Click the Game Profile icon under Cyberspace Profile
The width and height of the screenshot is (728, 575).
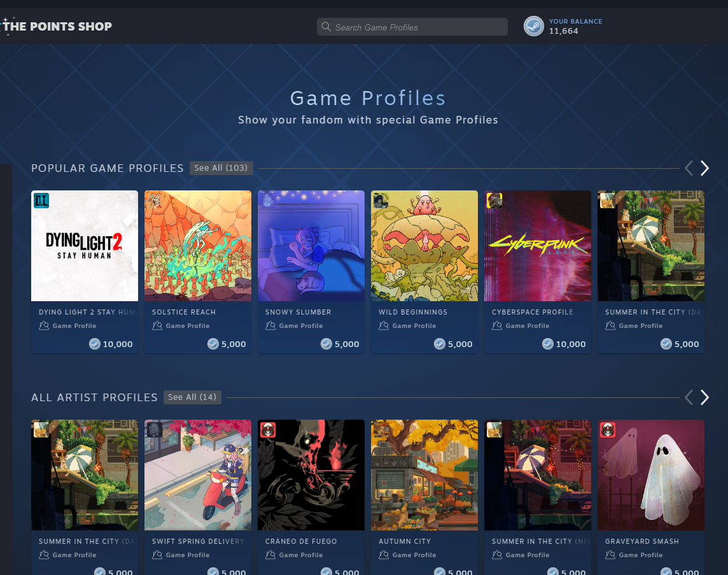(x=497, y=325)
